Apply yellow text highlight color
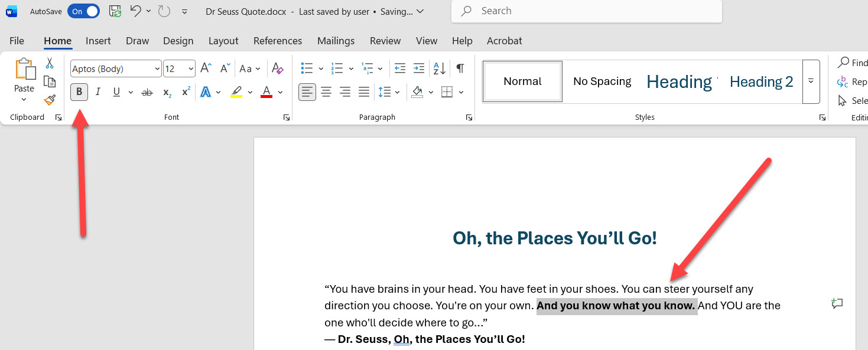Screen dimensions: 868x350 tap(236, 92)
